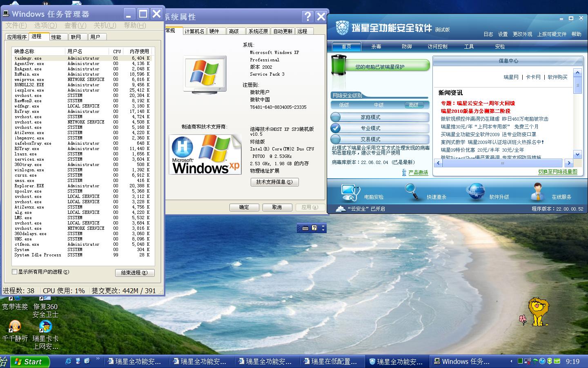Open the 文件(F) menu in Task Manager

16,25
